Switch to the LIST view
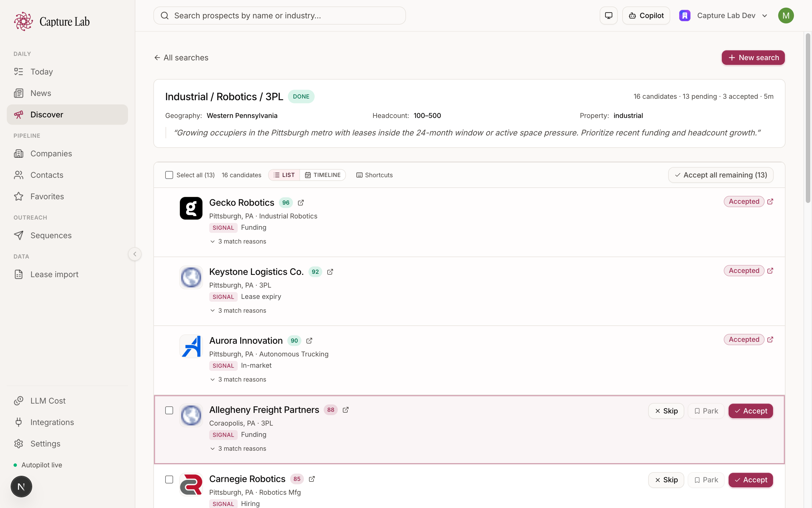This screenshot has width=812, height=508. 284,175
